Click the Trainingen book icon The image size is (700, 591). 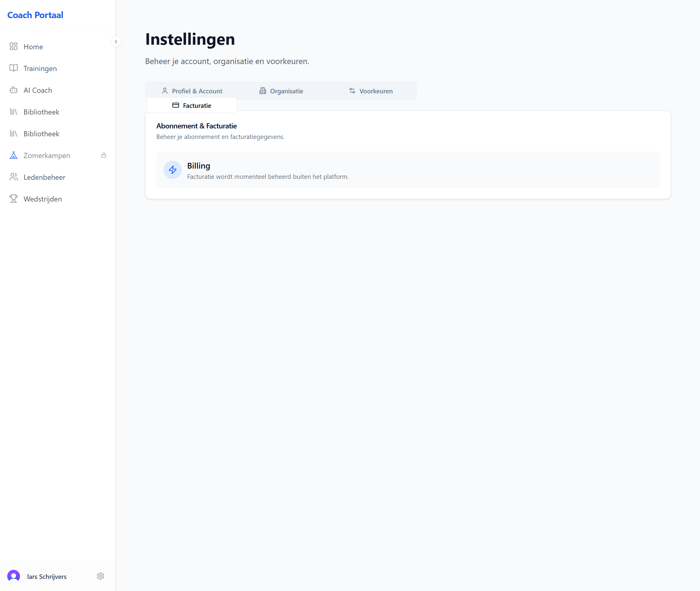point(13,68)
